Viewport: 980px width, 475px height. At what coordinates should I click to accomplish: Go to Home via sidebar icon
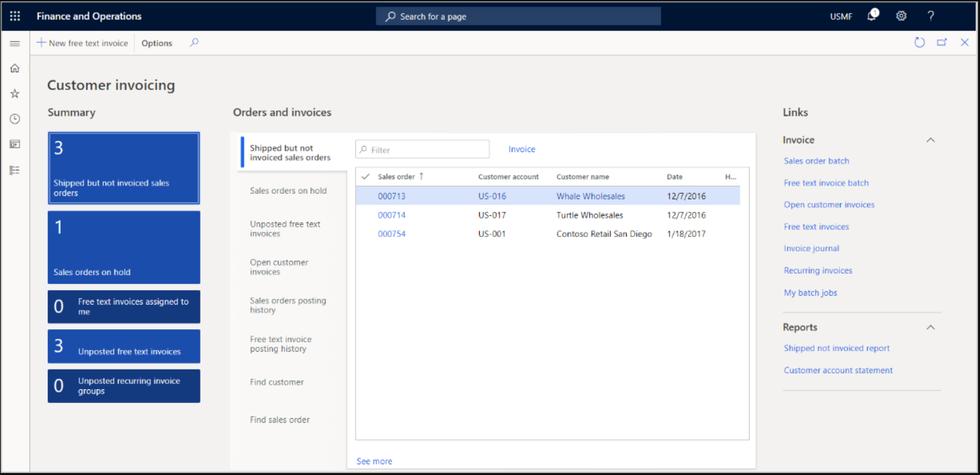coord(15,68)
